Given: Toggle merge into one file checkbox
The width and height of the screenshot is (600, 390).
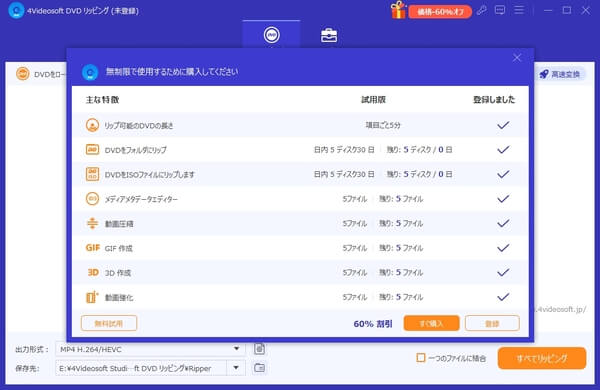Looking at the screenshot, I should 421,358.
